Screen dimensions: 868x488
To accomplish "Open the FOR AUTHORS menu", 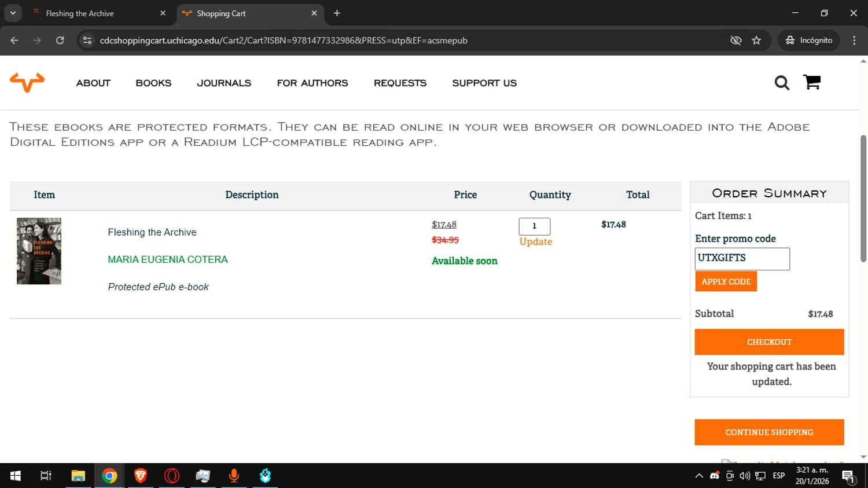I will pos(312,83).
